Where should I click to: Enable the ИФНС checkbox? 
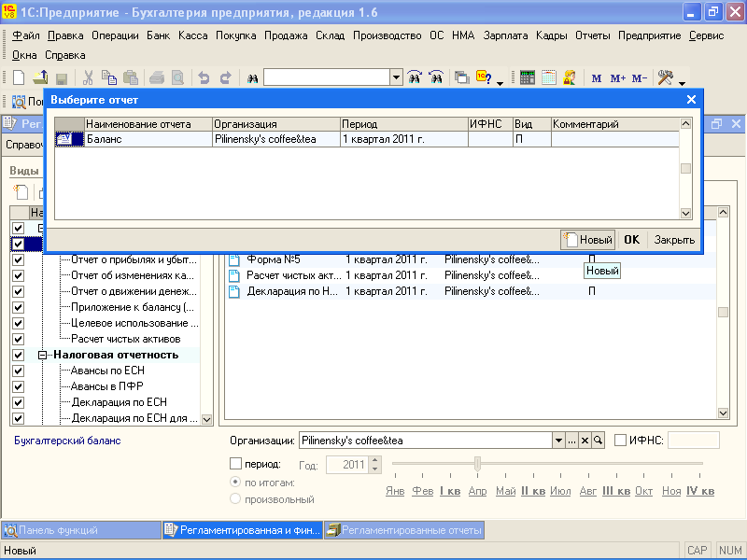click(x=620, y=440)
